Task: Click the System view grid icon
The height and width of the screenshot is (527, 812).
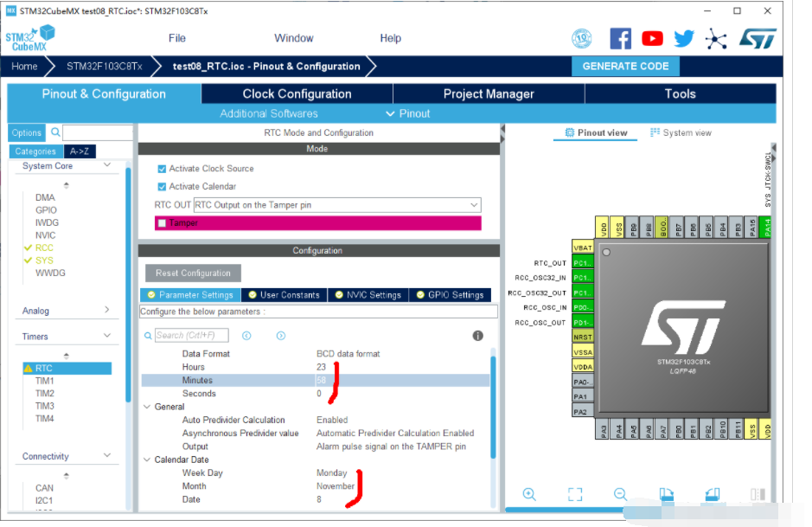Action: click(x=655, y=132)
